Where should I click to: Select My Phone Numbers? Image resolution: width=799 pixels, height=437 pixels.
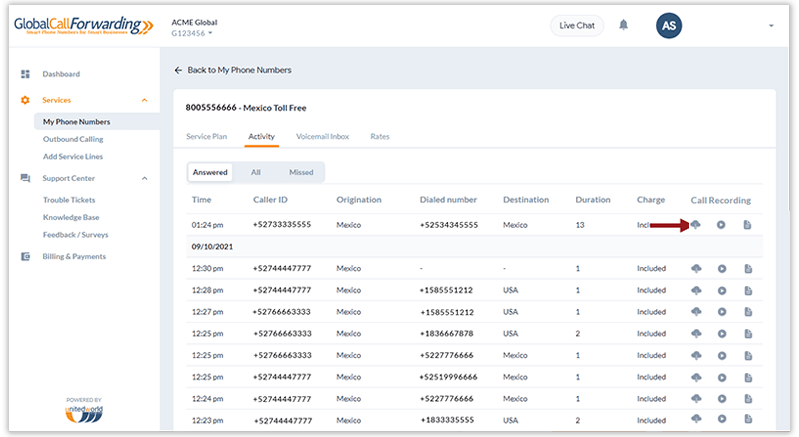[x=76, y=122]
